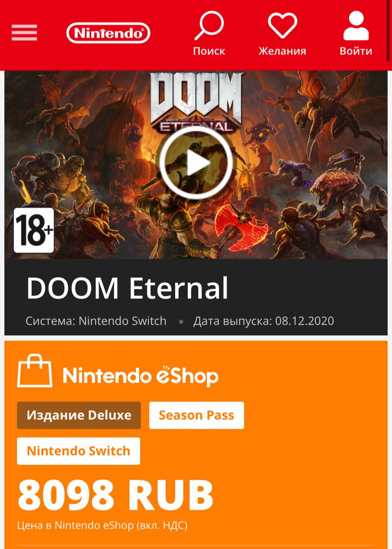Select the Издание Deluxe edition option
This screenshot has height=549, width=392.
point(79,415)
